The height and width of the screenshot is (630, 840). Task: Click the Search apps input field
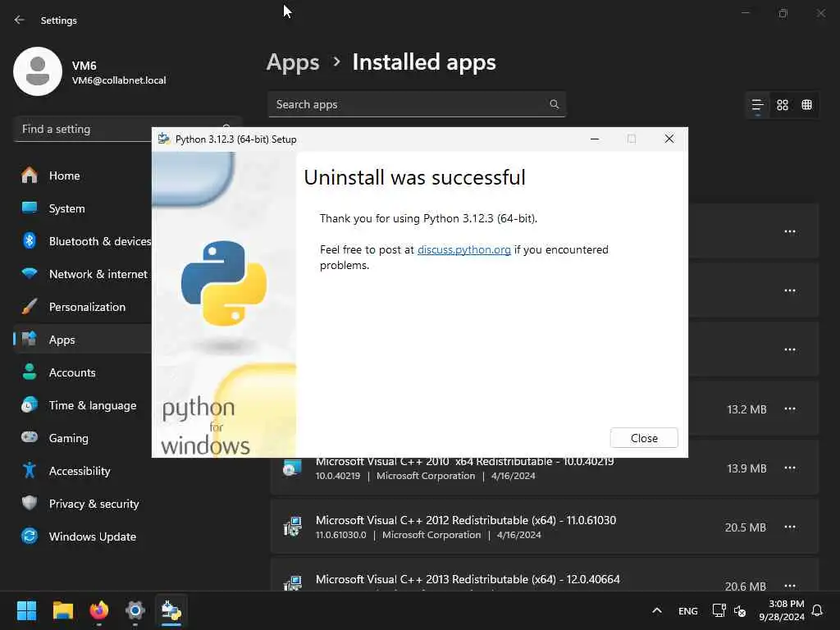416,104
